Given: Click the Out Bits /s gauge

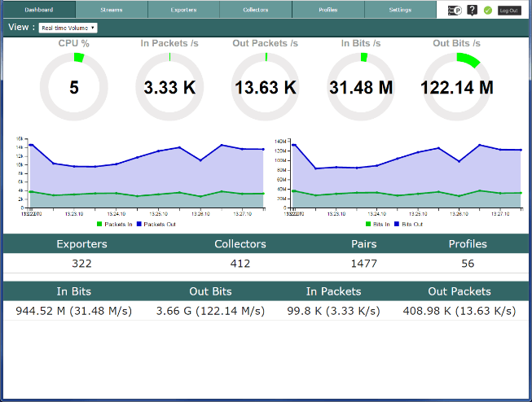Looking at the screenshot, I should [x=457, y=87].
